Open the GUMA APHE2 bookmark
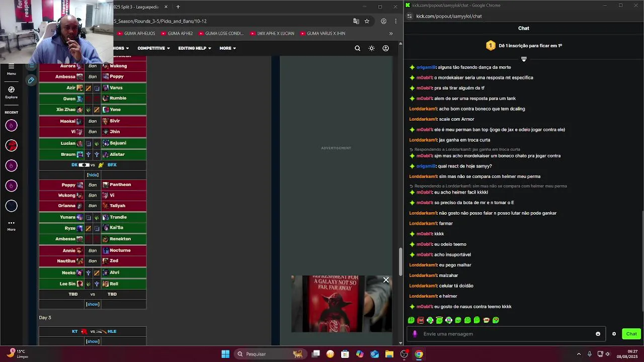Viewport: 644px width, 362px height. (x=177, y=33)
